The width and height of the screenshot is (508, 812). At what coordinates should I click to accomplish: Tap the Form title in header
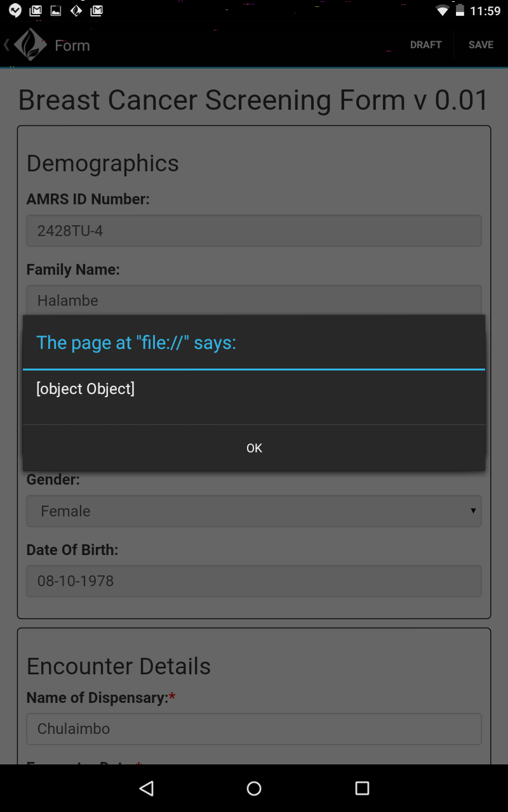[72, 45]
